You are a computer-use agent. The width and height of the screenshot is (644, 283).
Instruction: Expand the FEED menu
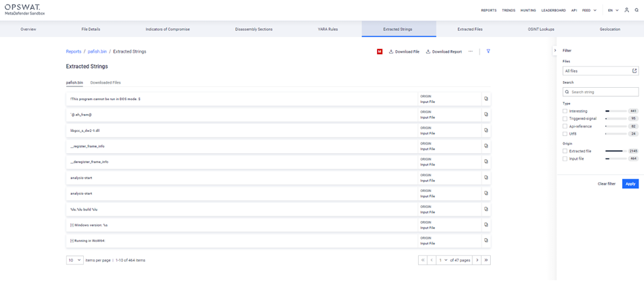589,11
